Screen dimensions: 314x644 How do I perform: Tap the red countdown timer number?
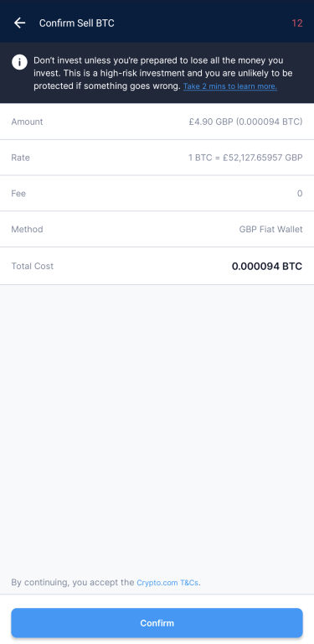point(297,23)
